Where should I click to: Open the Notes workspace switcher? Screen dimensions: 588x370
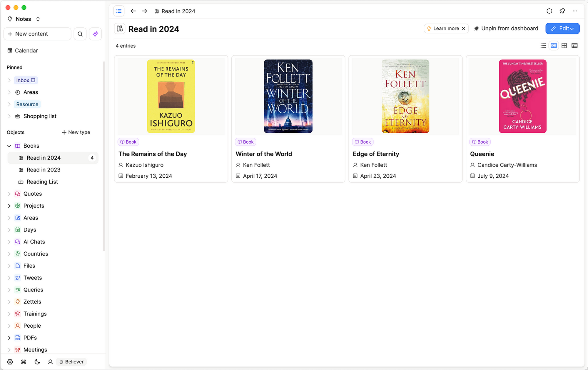[x=24, y=19]
